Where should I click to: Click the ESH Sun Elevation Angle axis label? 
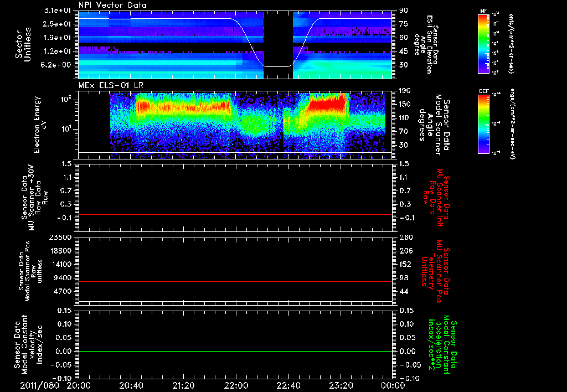(427, 44)
